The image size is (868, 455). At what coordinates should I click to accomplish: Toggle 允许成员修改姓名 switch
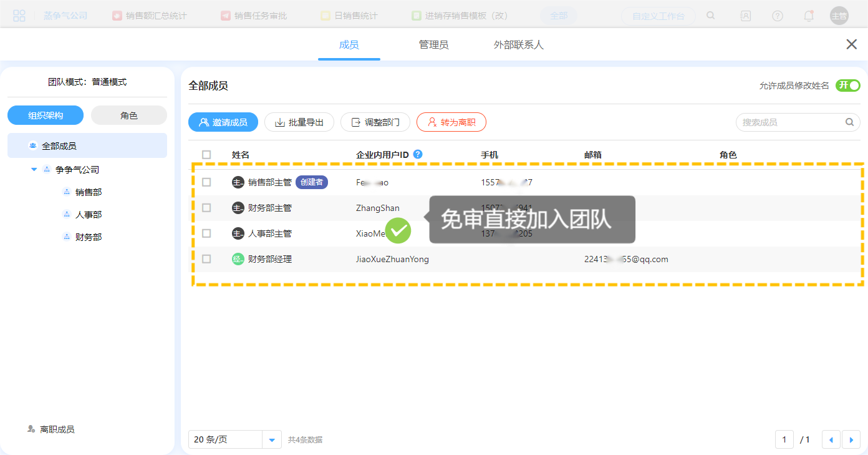tap(847, 86)
